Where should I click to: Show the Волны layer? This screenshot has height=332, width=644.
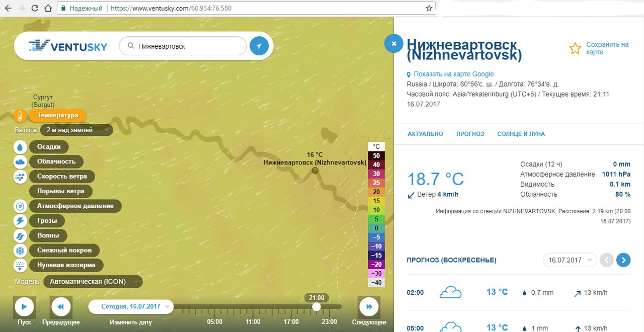tap(48, 235)
